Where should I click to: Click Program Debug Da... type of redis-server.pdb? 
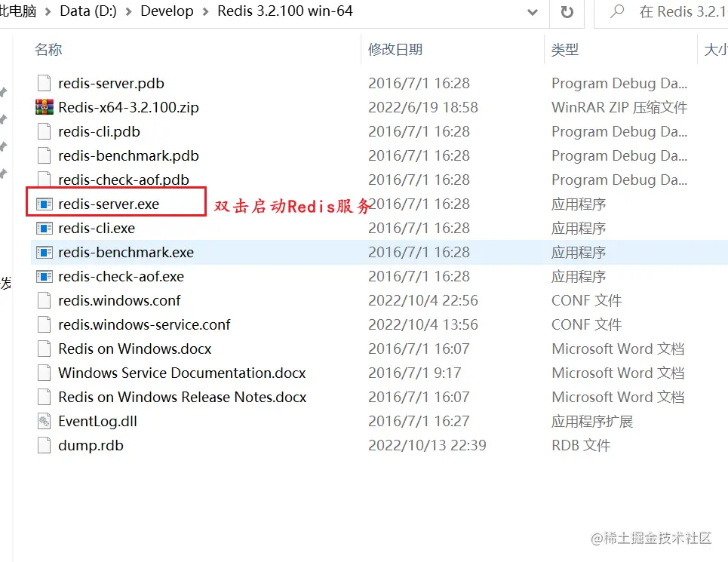[619, 84]
